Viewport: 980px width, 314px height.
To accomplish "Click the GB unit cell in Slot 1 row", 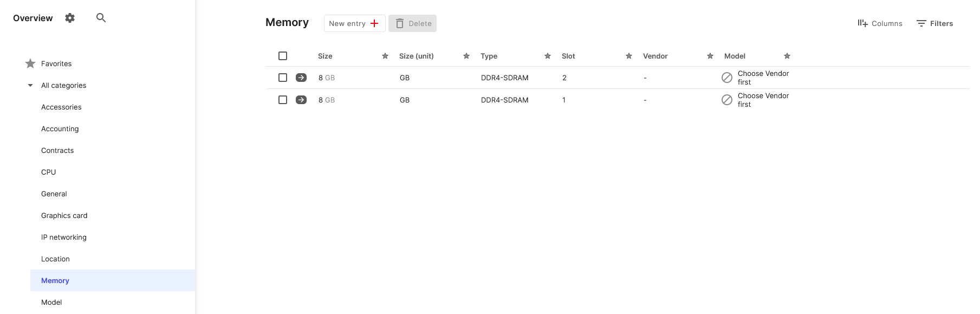I will [x=405, y=100].
